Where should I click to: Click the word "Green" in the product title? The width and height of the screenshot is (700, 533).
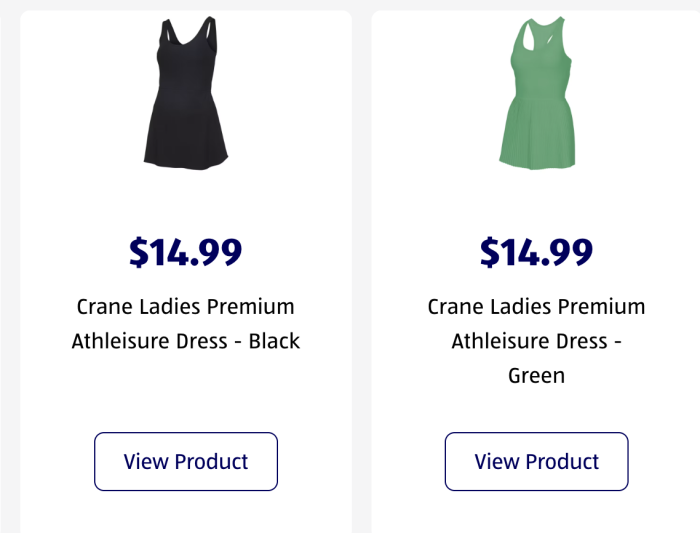[536, 376]
